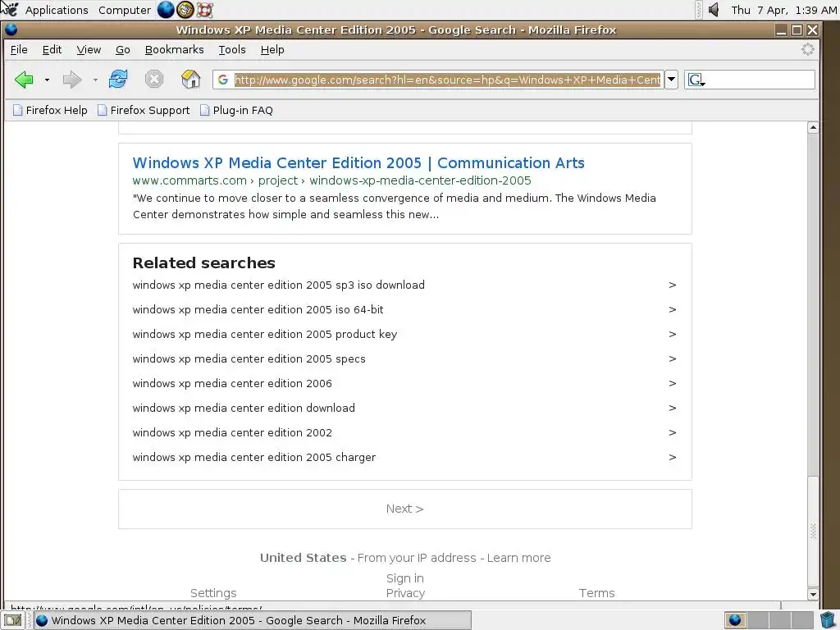The width and height of the screenshot is (840, 630).
Task: Click the clock showing Thu 7 Apr
Action: (783, 10)
